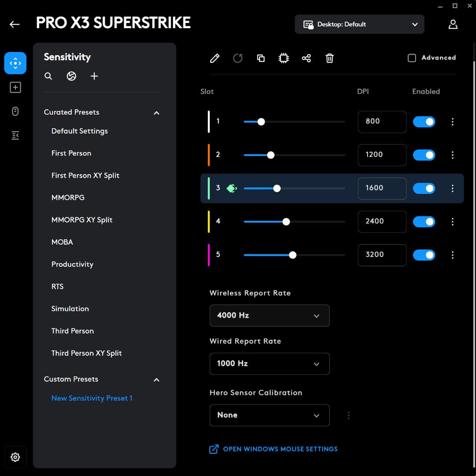Open the Wireless Report Rate 4000 Hz dropdown

coord(269,316)
